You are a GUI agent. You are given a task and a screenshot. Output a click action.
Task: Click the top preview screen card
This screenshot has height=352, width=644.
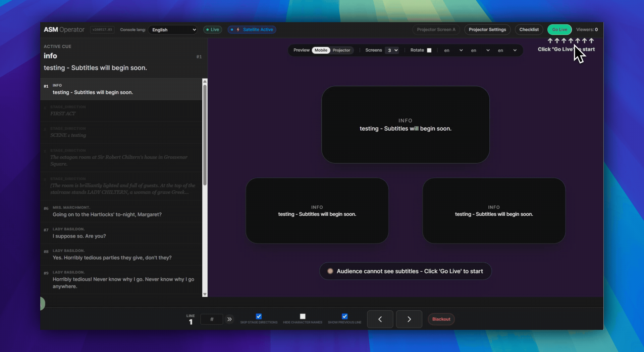tap(406, 125)
